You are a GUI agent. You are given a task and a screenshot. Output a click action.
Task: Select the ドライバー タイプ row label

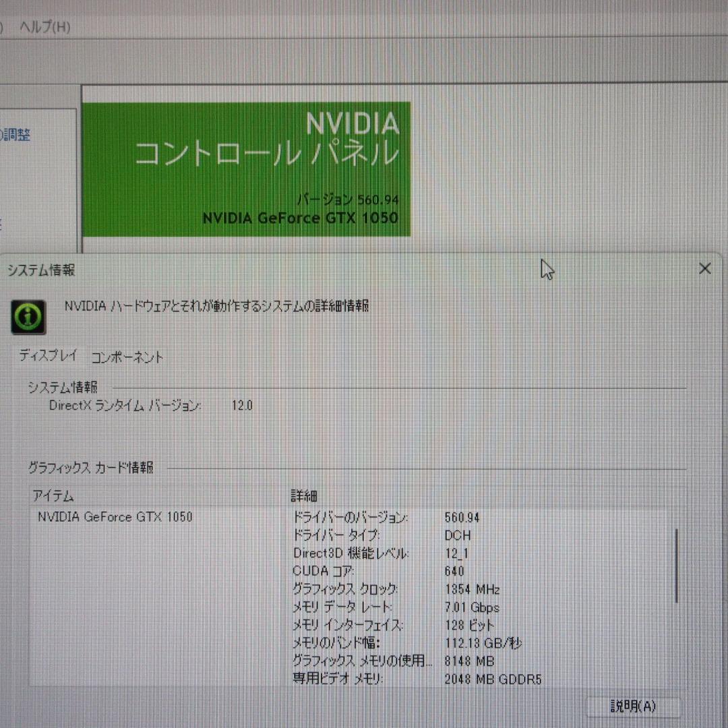click(336, 535)
